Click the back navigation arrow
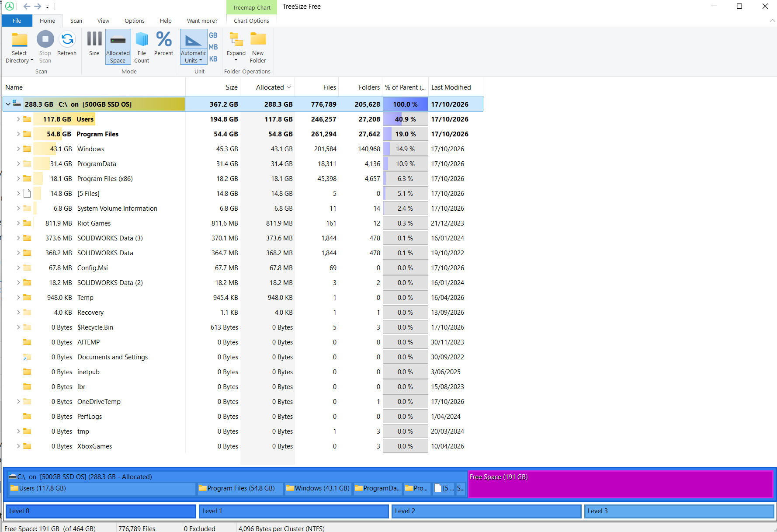 [27, 7]
